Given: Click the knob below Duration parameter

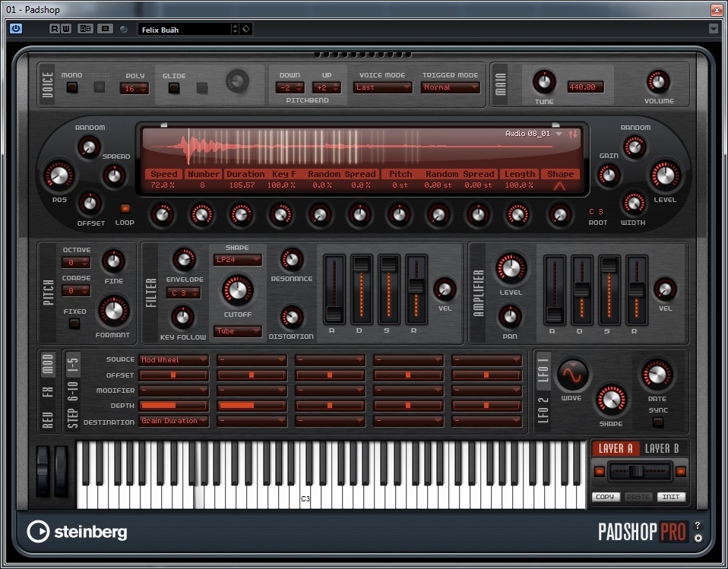Looking at the screenshot, I should (x=241, y=215).
